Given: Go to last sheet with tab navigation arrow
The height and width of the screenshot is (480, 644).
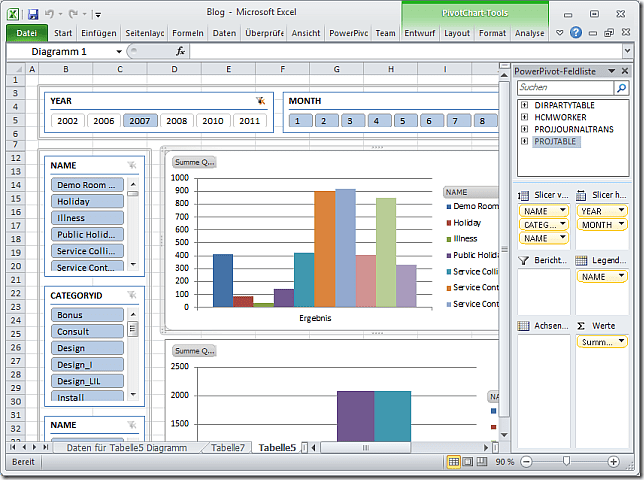Looking at the screenshot, I should (x=45, y=447).
